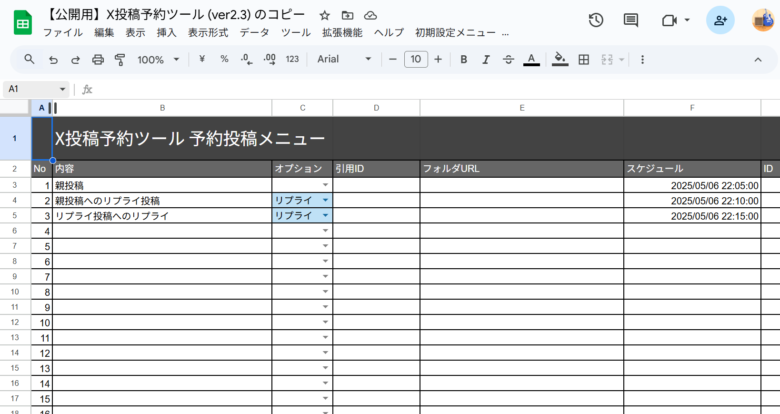This screenshot has width=780, height=414.
Task: Open the Name box dropdown arrow
Action: [x=62, y=90]
